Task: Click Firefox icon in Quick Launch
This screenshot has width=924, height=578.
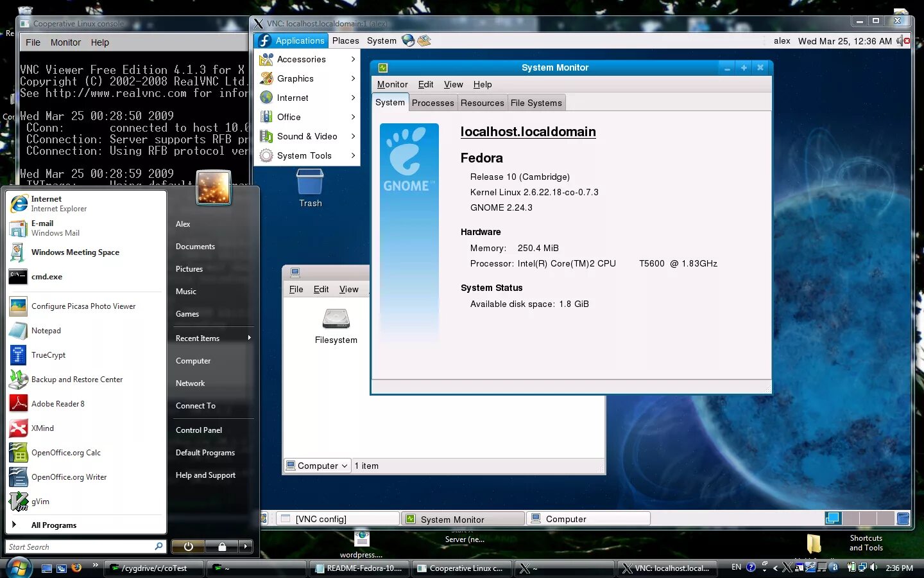Action: (x=76, y=568)
